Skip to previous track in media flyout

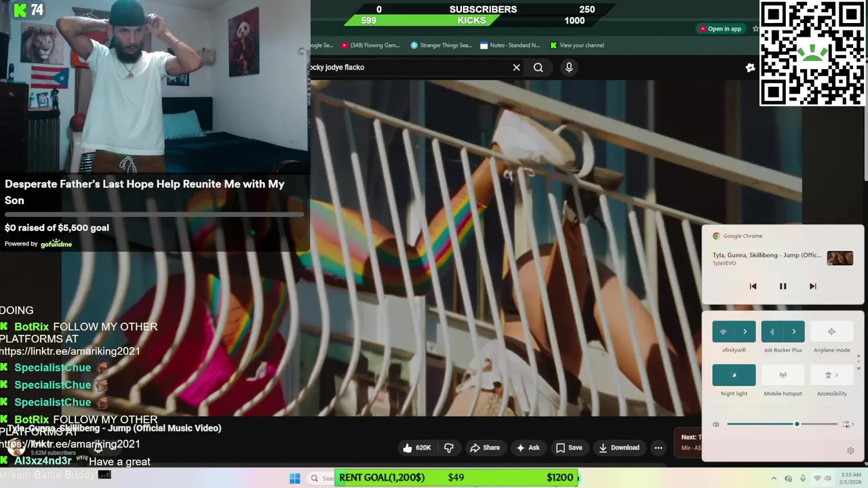tap(753, 286)
